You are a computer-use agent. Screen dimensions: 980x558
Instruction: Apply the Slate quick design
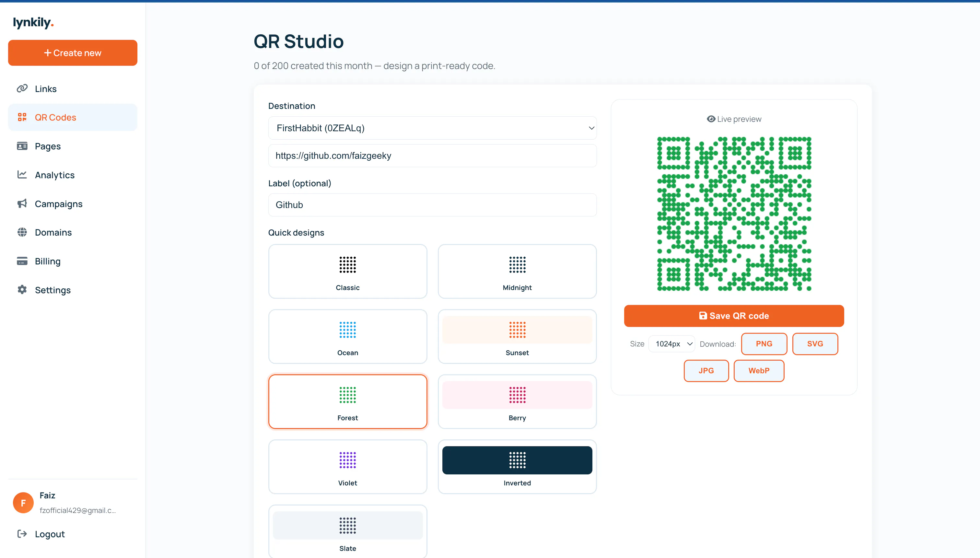tap(348, 531)
